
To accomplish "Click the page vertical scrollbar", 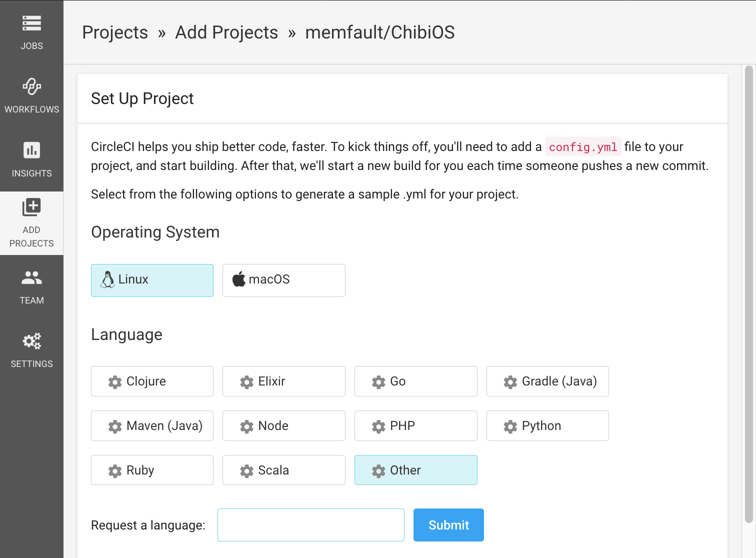I will click(748, 295).
